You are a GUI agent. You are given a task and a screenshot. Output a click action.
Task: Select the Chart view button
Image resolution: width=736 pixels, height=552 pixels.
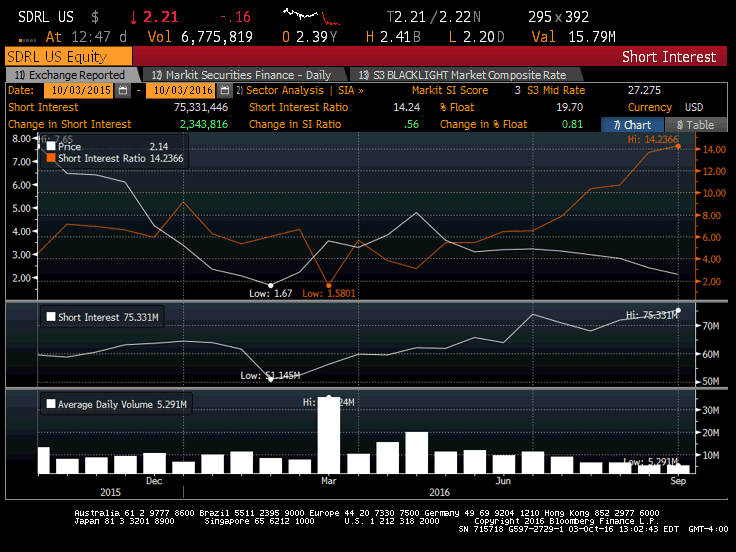pos(632,125)
